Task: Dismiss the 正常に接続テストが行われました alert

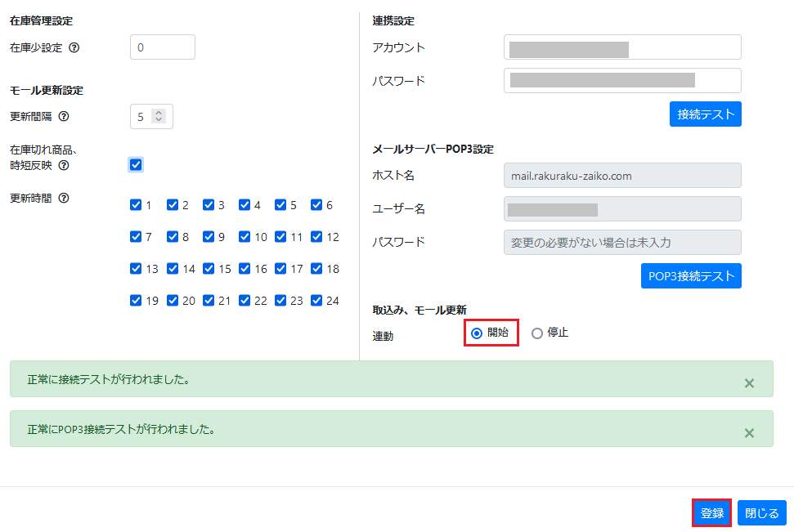Action: (749, 383)
